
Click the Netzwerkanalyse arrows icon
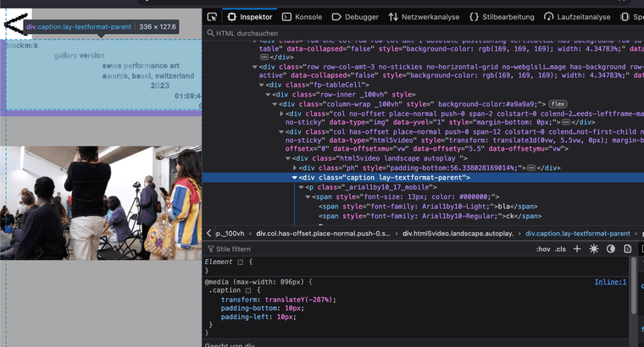[x=393, y=17]
